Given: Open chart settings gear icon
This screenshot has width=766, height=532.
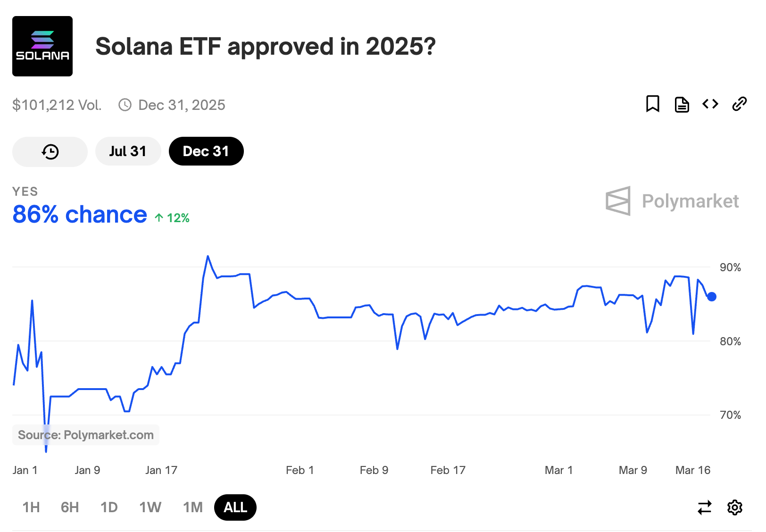Looking at the screenshot, I should pyautogui.click(x=734, y=507).
